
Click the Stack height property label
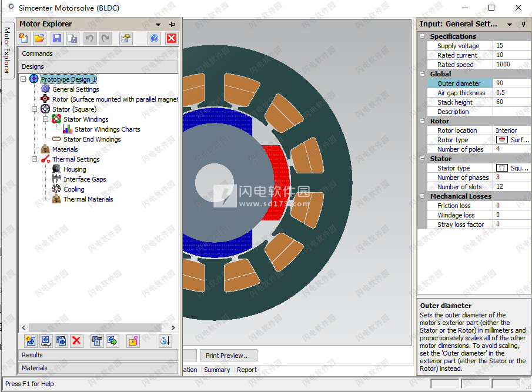pos(454,102)
